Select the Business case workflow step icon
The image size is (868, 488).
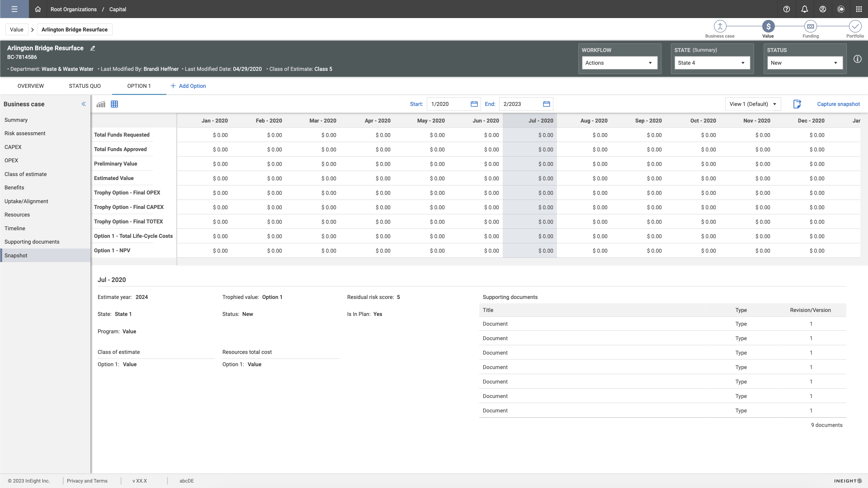(x=720, y=26)
